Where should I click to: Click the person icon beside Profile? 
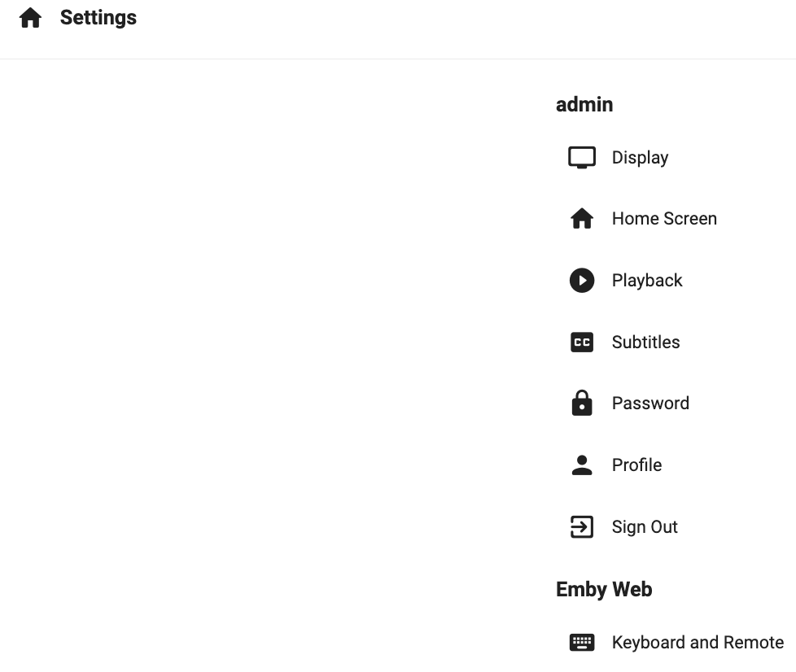(582, 465)
